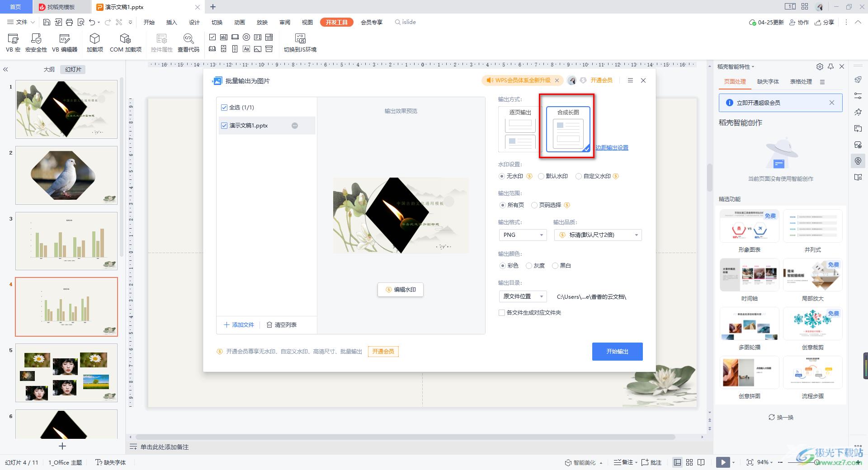Dismiss the WPS会员体系全新升级 banner
Image resolution: width=868 pixels, height=470 pixels.
pyautogui.click(x=557, y=80)
